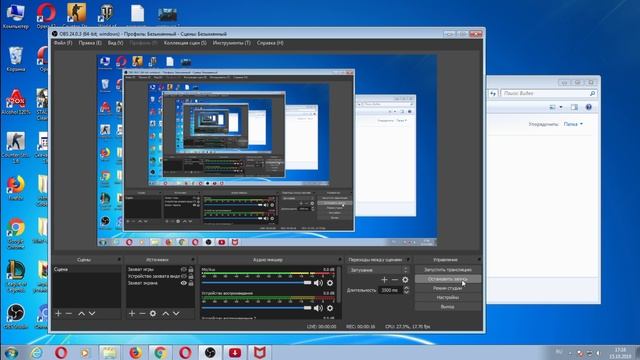
Task: Undock Управление panel via header icon
Action: coord(479,260)
